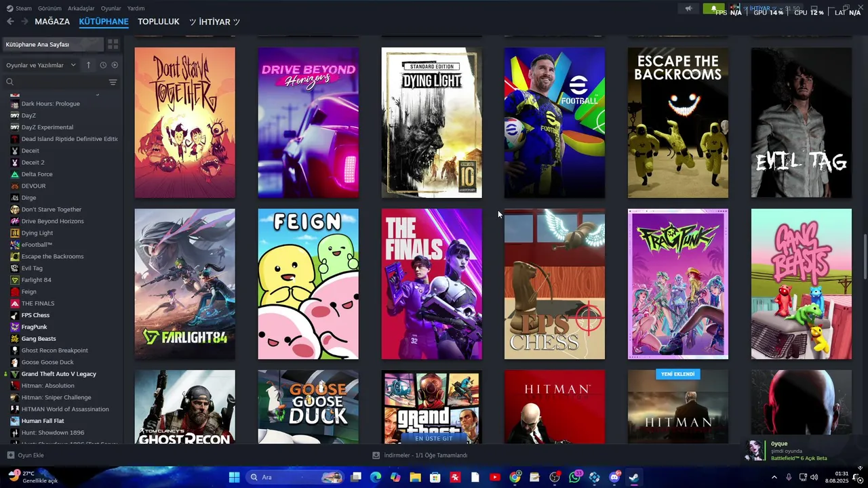Viewport: 868px width, 488px height.
Task: Switch to collections grid view icon
Action: click(x=113, y=44)
